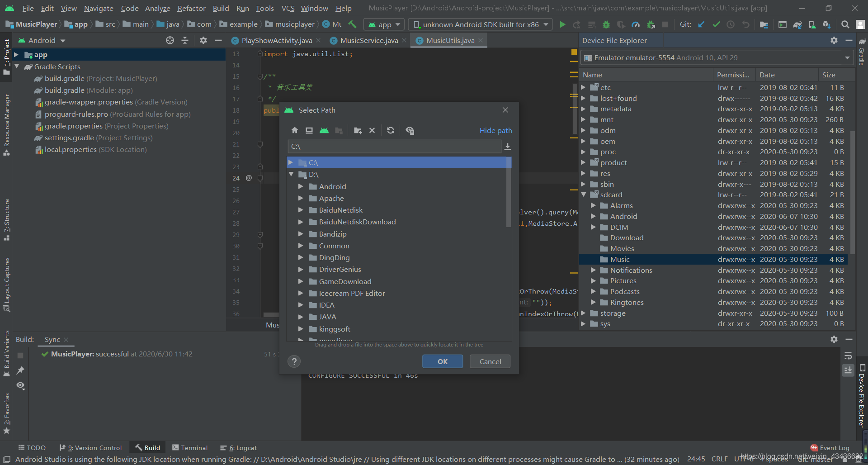This screenshot has height=465, width=868.
Task: Expand the BaiduNetdisk folder in dialog
Action: (x=301, y=210)
